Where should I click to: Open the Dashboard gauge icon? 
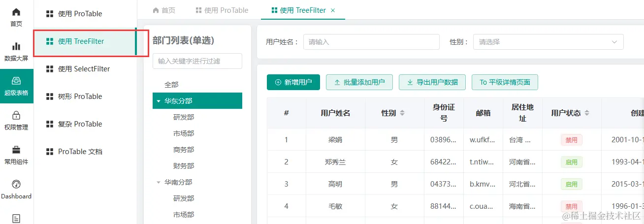[16, 184]
